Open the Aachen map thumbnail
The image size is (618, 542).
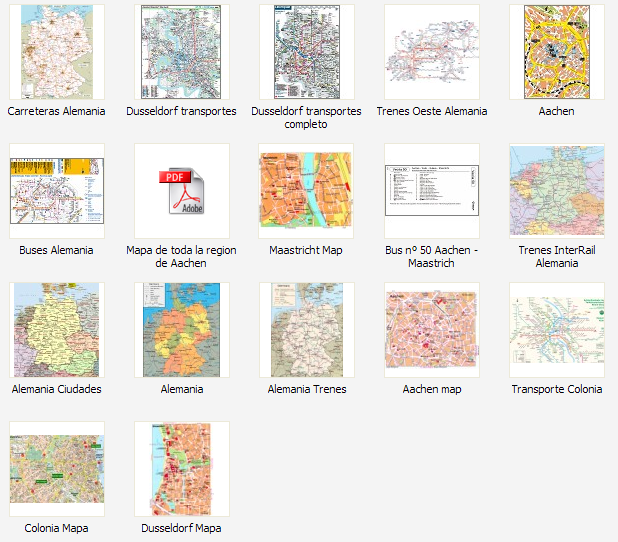tap(431, 329)
